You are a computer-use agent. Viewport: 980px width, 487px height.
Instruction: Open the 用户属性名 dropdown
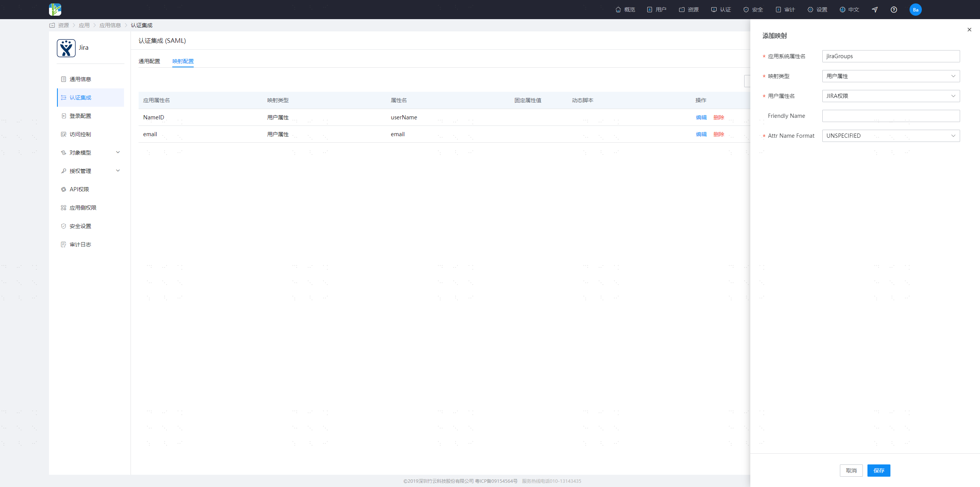point(891,96)
